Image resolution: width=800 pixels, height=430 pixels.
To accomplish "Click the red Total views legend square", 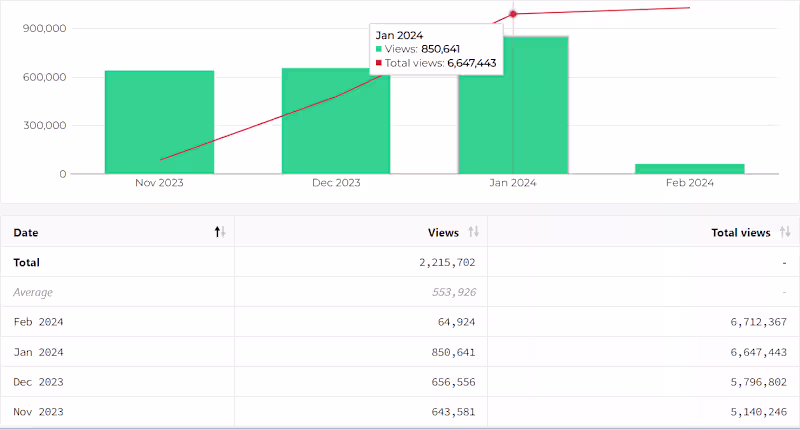I will 379,63.
